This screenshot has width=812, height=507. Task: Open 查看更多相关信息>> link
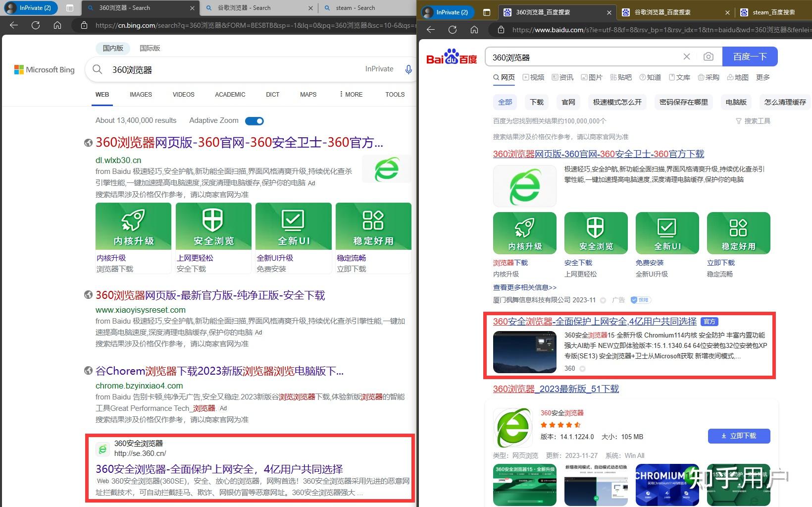pos(525,287)
